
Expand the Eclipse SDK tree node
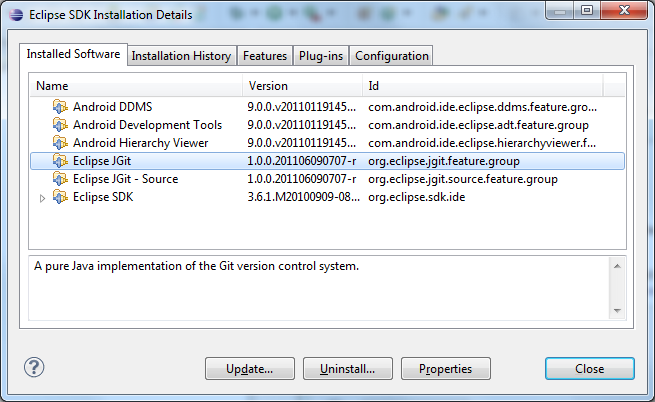click(x=42, y=198)
